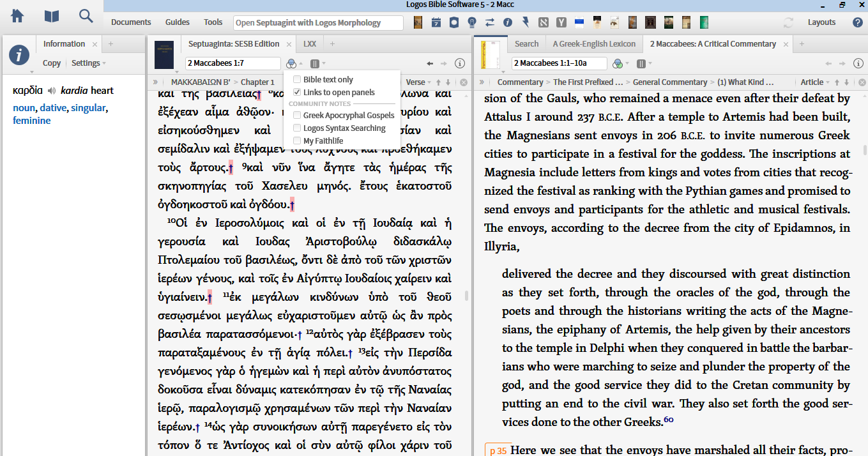The image size is (868, 456).
Task: Uncheck Links to open panels
Action: (x=297, y=93)
